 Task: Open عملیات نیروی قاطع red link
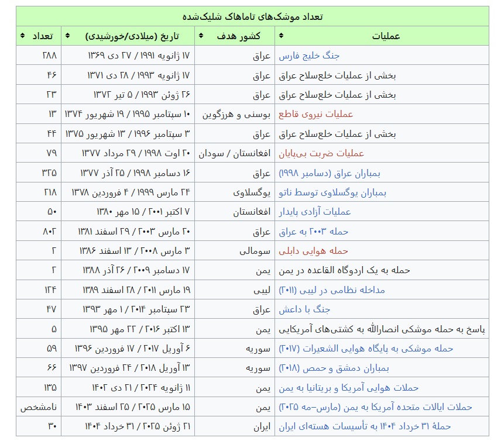click(x=315, y=114)
